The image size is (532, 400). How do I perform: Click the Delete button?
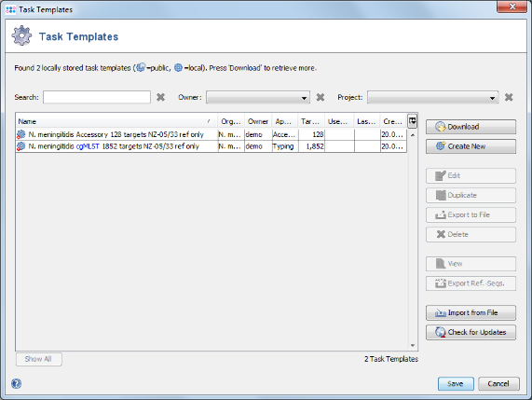click(471, 234)
